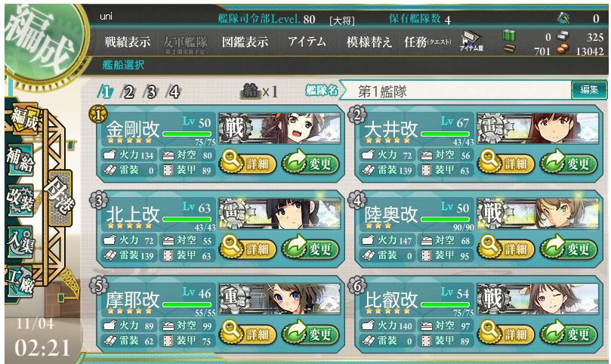The width and height of the screenshot is (611, 364).
Task: Click 変更 to change 大井改
Action: 568,163
